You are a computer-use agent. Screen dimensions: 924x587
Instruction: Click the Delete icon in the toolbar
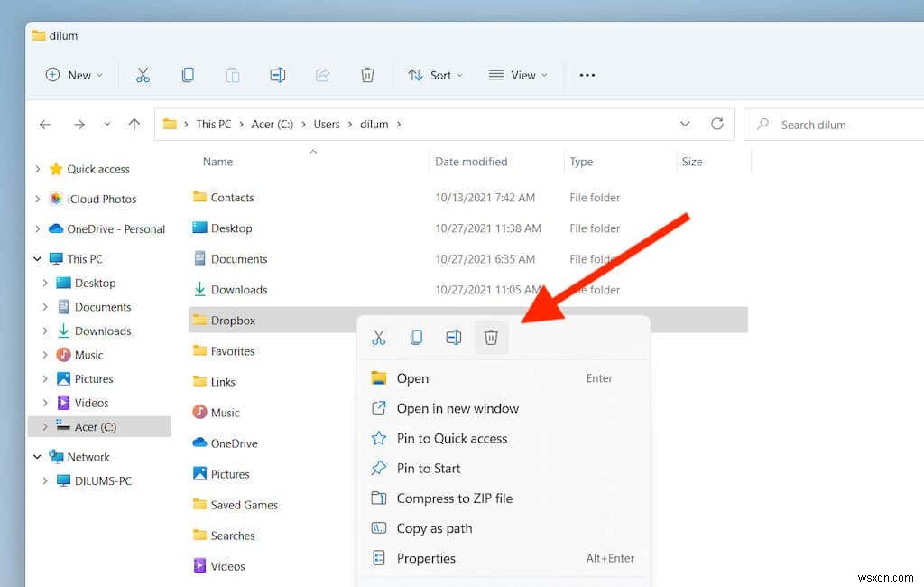(367, 75)
